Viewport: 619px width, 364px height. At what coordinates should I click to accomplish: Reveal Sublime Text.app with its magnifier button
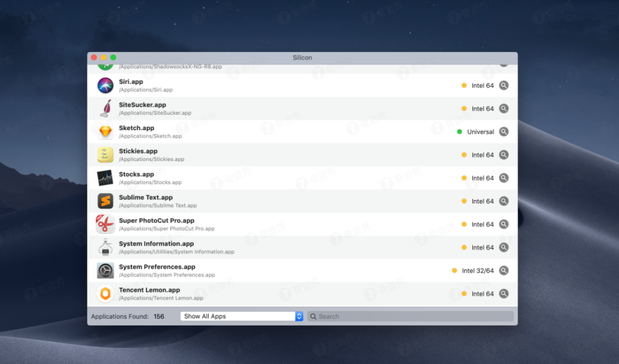click(504, 201)
